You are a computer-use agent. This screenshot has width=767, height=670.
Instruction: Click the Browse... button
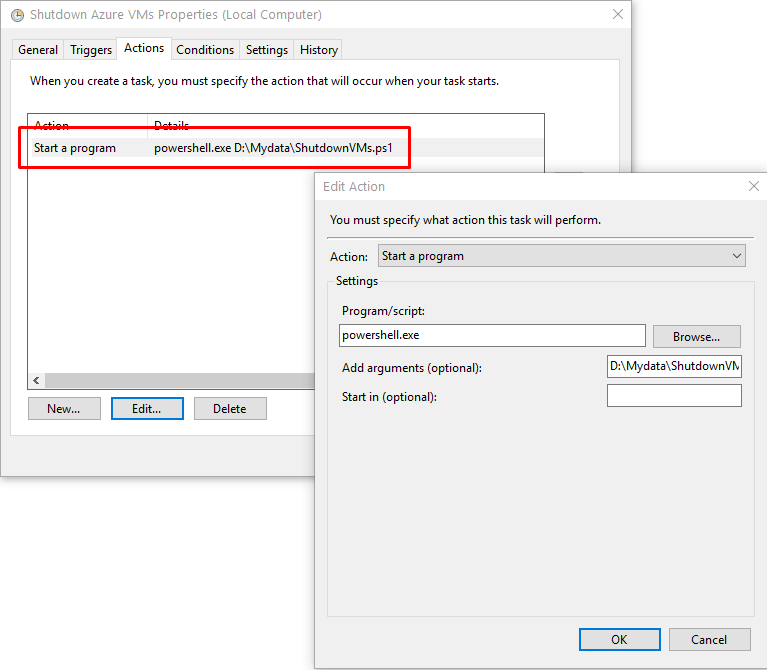coord(697,336)
